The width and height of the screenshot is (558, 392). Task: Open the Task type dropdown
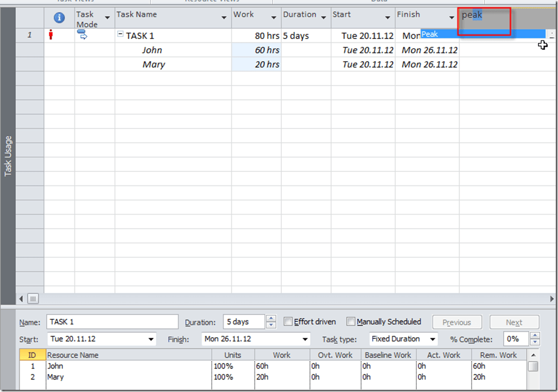coord(433,339)
